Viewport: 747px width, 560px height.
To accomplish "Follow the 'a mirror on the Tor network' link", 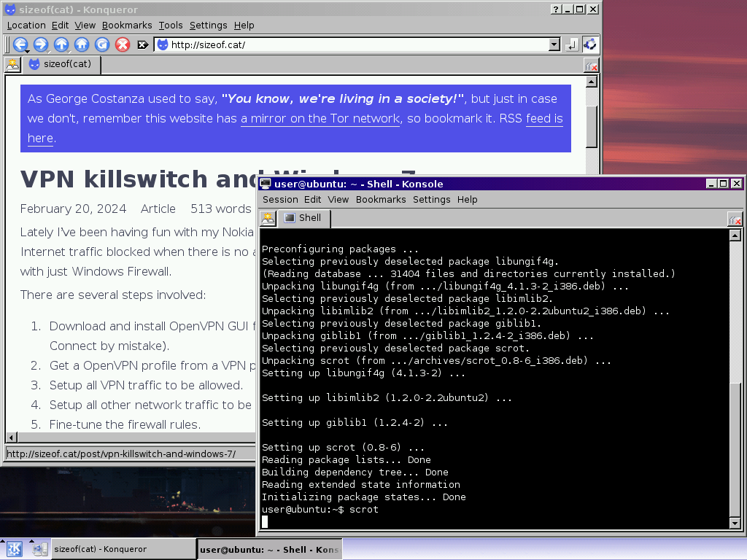I will click(320, 118).
